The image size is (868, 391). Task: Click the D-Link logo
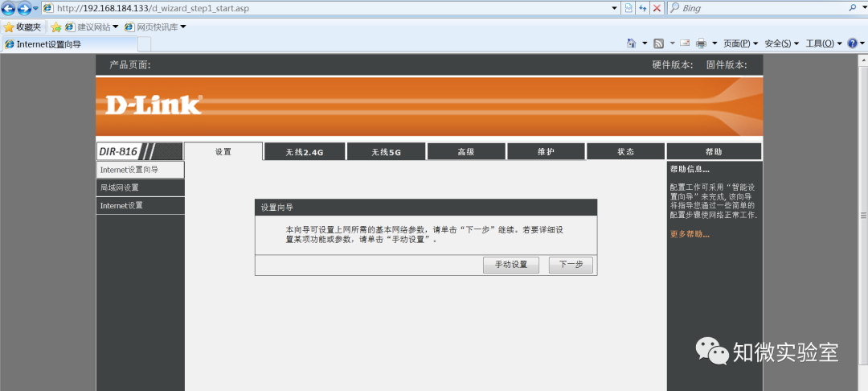[154, 105]
